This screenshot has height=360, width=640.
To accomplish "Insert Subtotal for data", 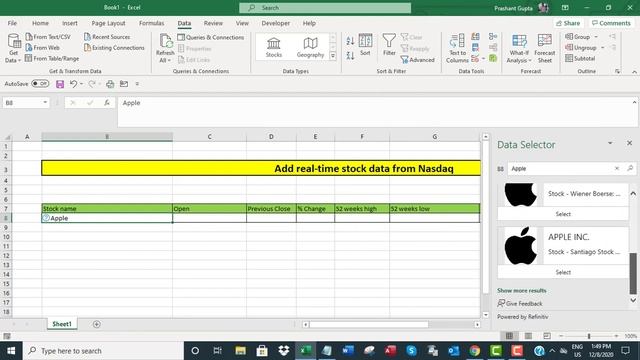I will pos(580,58).
